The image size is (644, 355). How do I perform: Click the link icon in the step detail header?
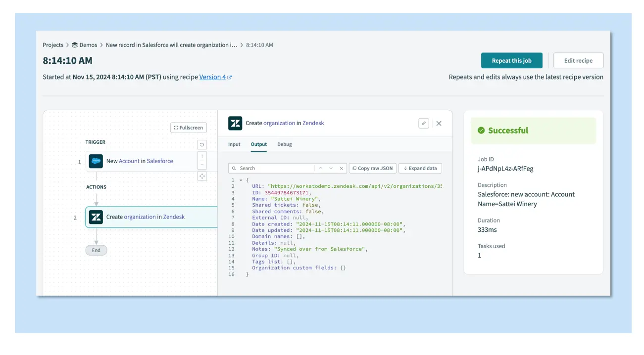click(x=424, y=123)
